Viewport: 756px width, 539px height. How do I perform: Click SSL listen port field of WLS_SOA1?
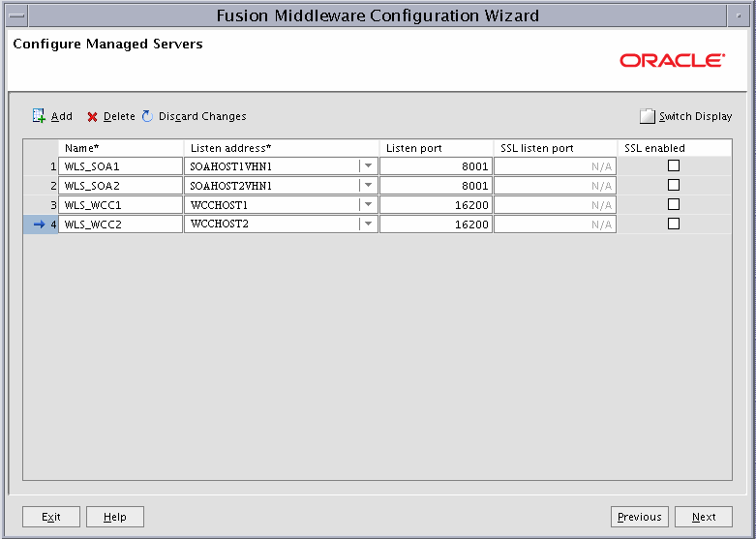(x=555, y=165)
